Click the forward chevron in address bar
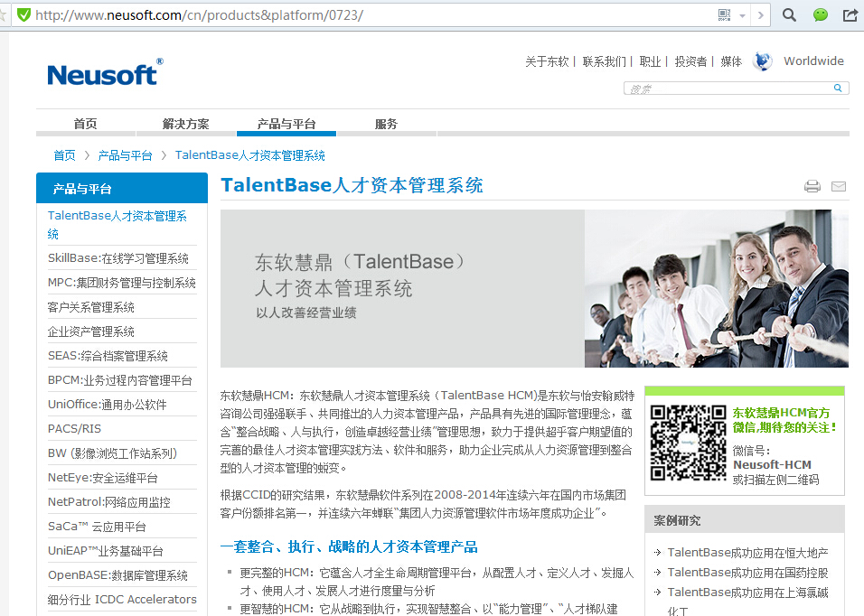Image resolution: width=864 pixels, height=616 pixels. [x=761, y=14]
